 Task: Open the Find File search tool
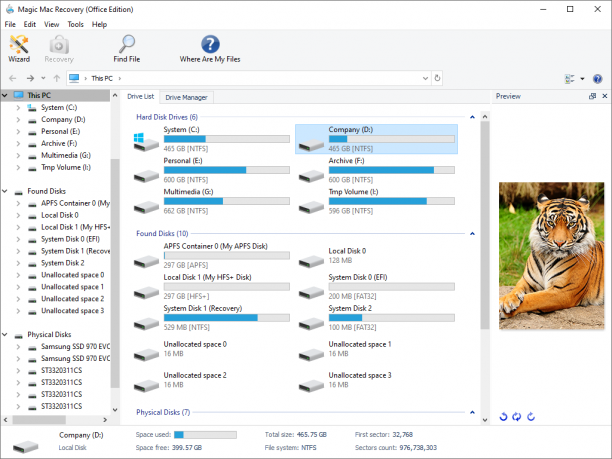126,49
